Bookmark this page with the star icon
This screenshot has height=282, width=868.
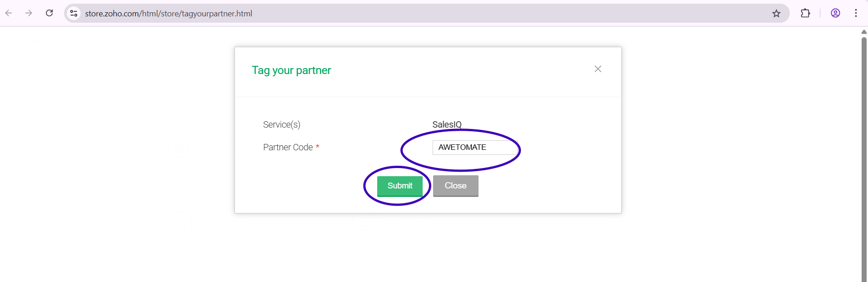776,13
